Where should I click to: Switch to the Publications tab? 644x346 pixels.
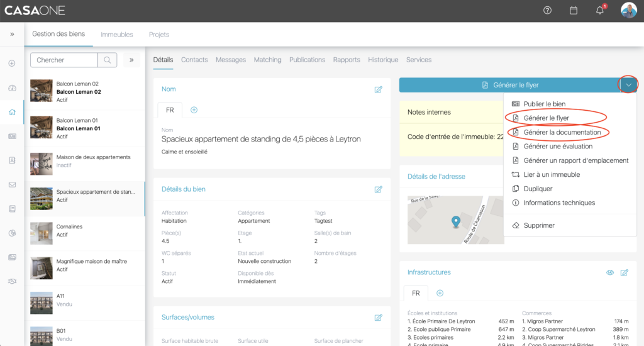[307, 60]
